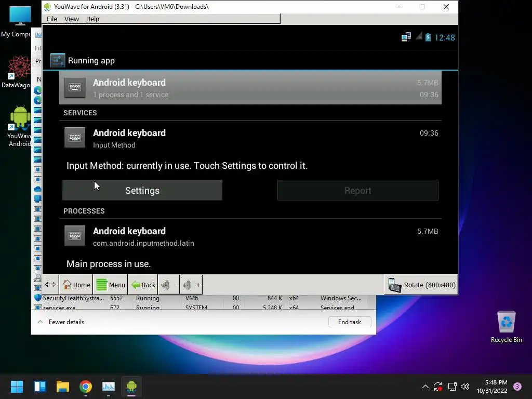
Task: Select the highlighted Android keyboard app entry
Action: tap(250, 87)
